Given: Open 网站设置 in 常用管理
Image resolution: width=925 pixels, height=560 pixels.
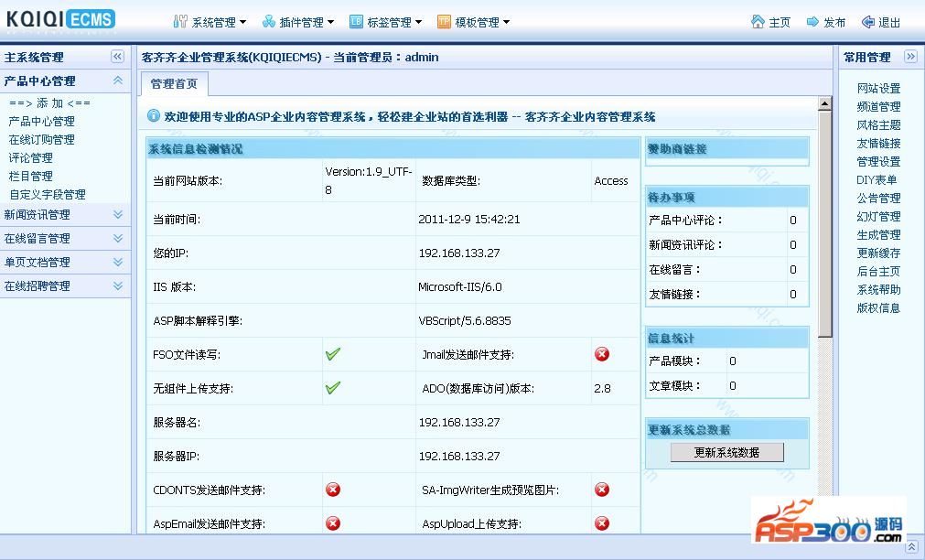Looking at the screenshot, I should 878,88.
